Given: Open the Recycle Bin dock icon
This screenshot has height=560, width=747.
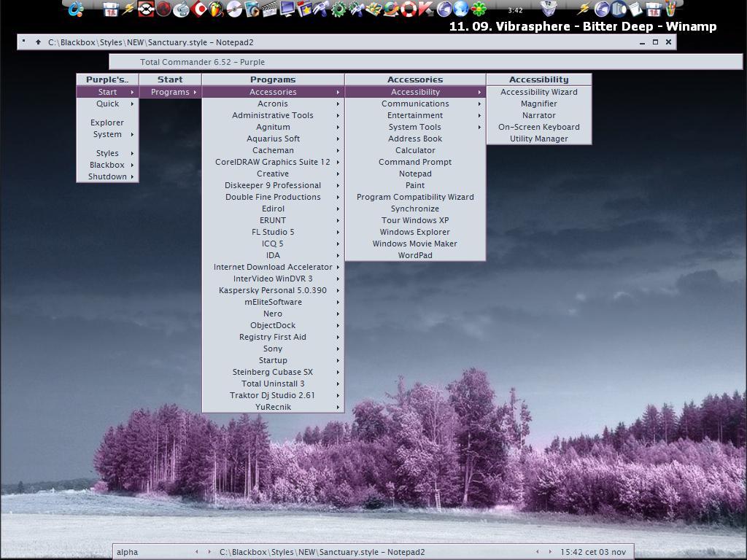Looking at the screenshot, I should tap(549, 9).
